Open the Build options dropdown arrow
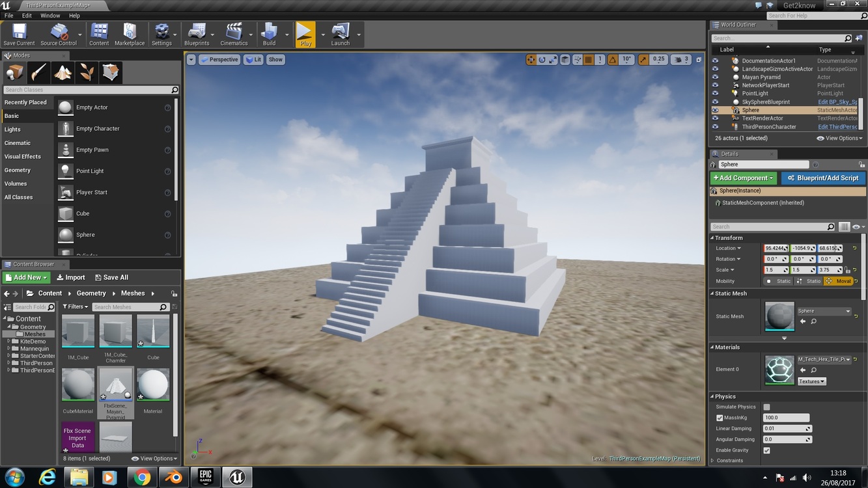This screenshot has width=868, height=488. (287, 34)
